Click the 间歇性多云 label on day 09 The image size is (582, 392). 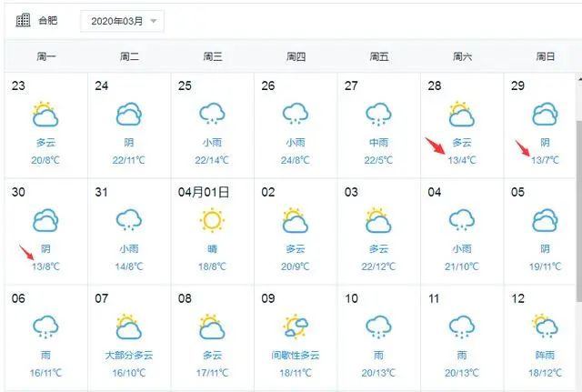tap(296, 355)
